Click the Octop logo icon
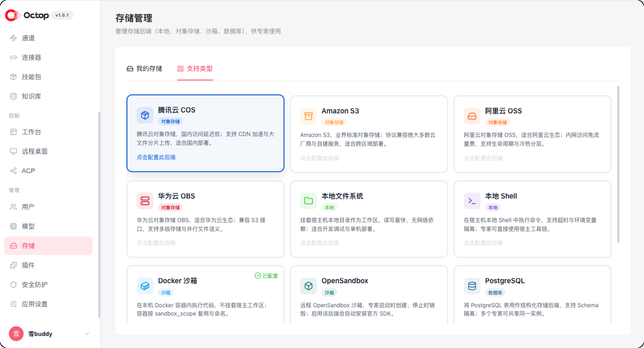This screenshot has height=348, width=644. click(13, 15)
